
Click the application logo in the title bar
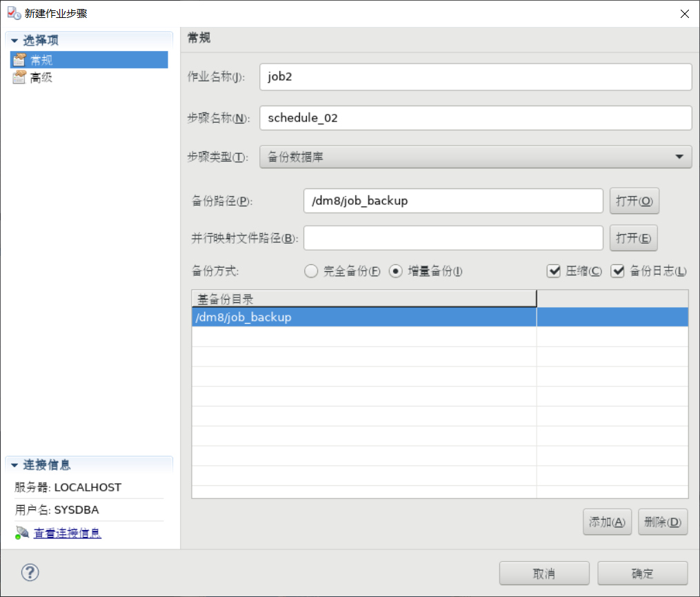(12, 12)
